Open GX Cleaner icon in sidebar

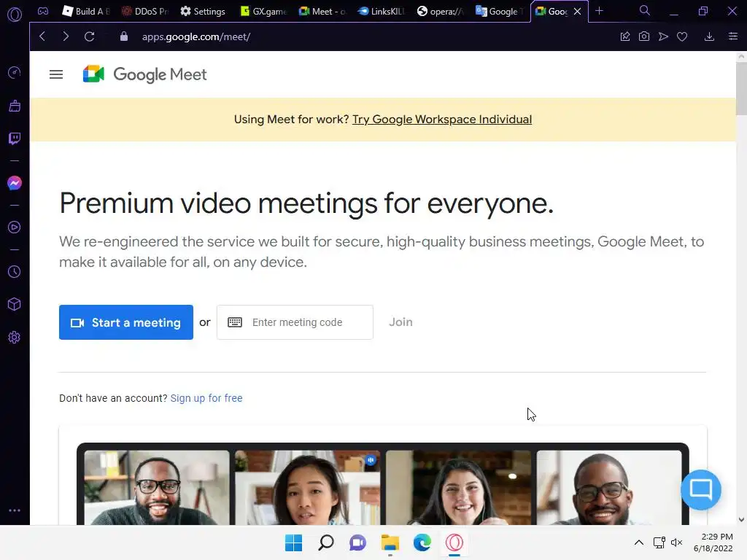(15, 106)
